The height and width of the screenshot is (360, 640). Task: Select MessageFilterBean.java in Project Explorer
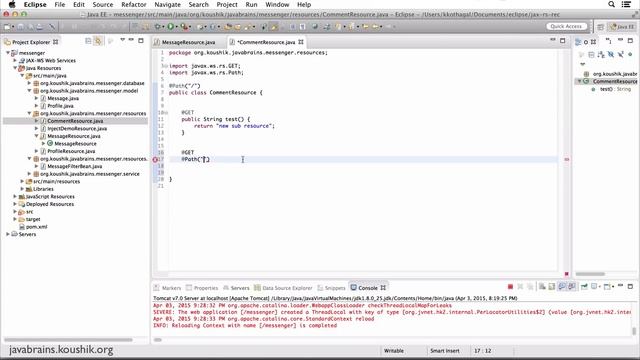point(74,166)
